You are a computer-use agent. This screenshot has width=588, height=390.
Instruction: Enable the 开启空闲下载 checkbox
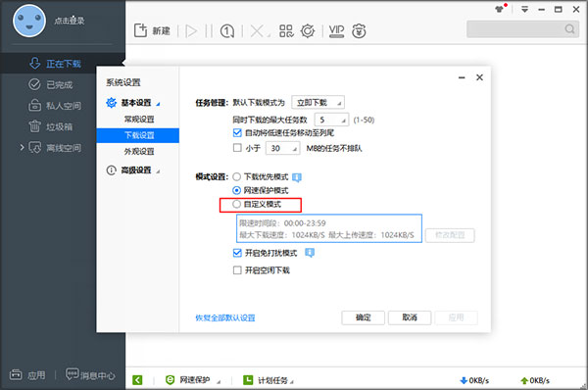click(x=237, y=270)
